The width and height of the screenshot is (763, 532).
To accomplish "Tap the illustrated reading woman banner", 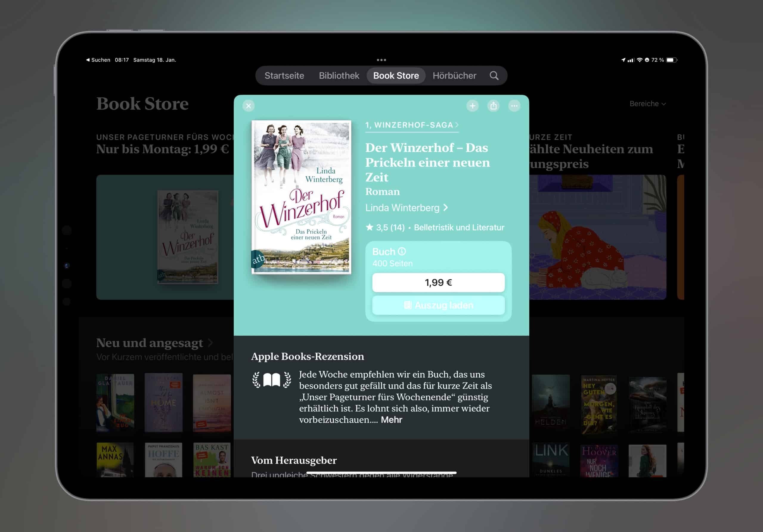I will pyautogui.click(x=598, y=237).
